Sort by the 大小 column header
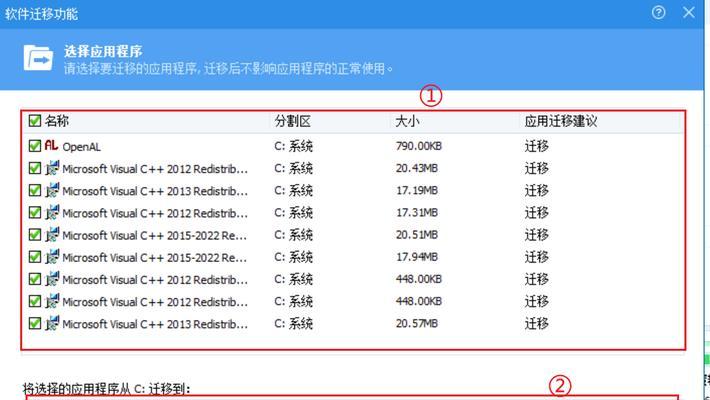This screenshot has height=400, width=710. [x=407, y=121]
